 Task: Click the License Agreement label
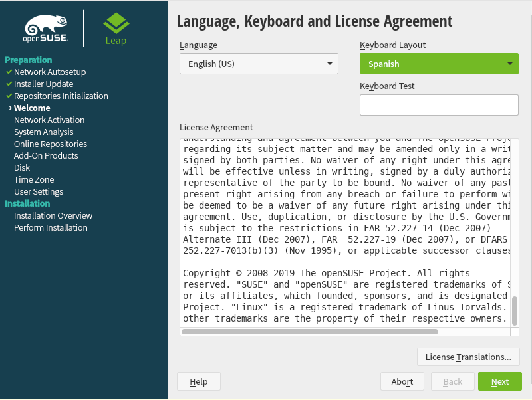[x=216, y=127]
